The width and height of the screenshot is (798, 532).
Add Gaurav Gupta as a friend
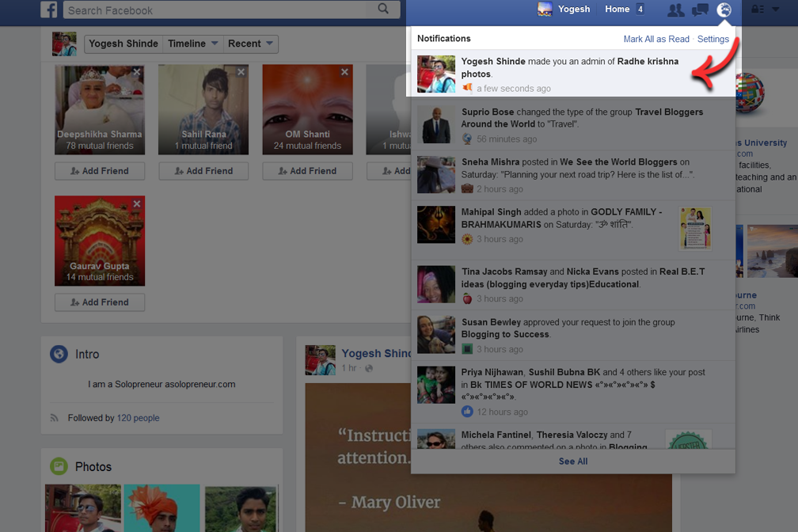click(x=100, y=302)
